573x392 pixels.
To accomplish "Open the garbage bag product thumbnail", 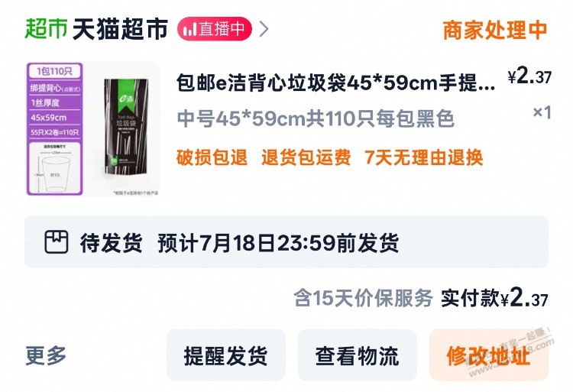I will [93, 129].
